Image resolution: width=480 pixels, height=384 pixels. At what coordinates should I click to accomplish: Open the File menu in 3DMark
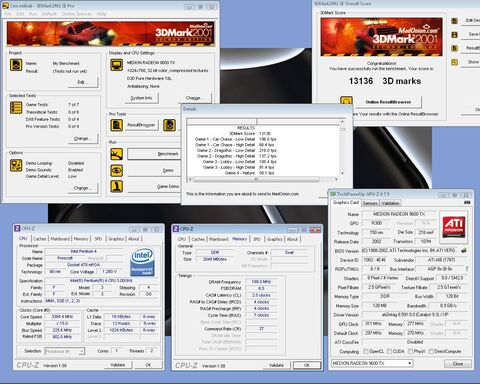(x=8, y=14)
